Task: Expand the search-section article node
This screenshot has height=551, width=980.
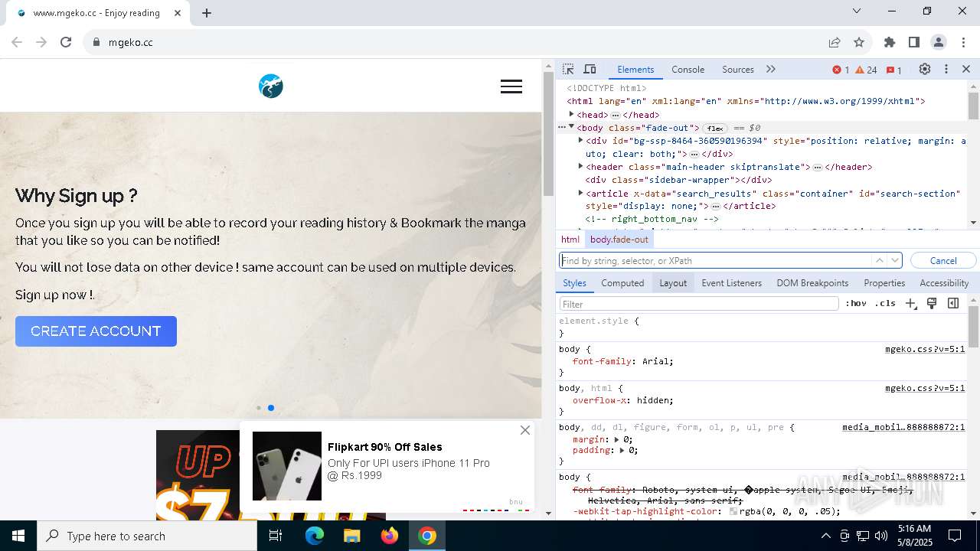Action: click(580, 193)
